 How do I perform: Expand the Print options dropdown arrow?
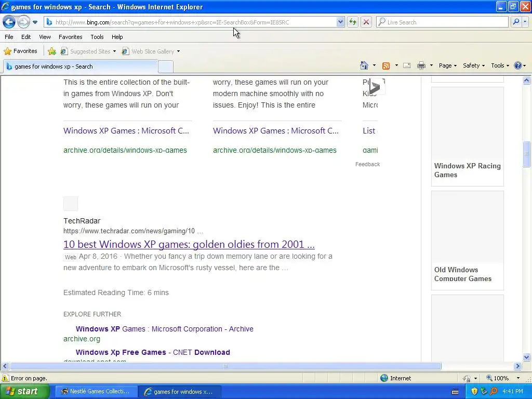431,65
